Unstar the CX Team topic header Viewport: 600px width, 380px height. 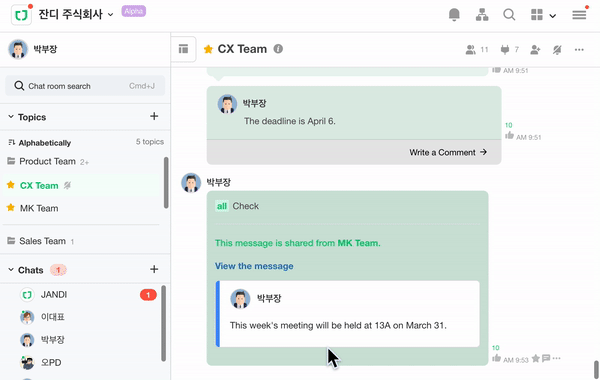pos(208,49)
